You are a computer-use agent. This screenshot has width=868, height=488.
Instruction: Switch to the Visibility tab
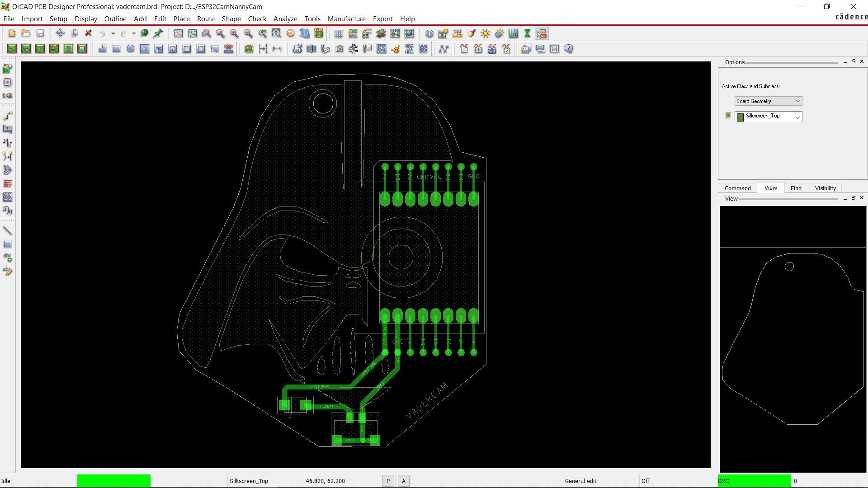point(825,188)
